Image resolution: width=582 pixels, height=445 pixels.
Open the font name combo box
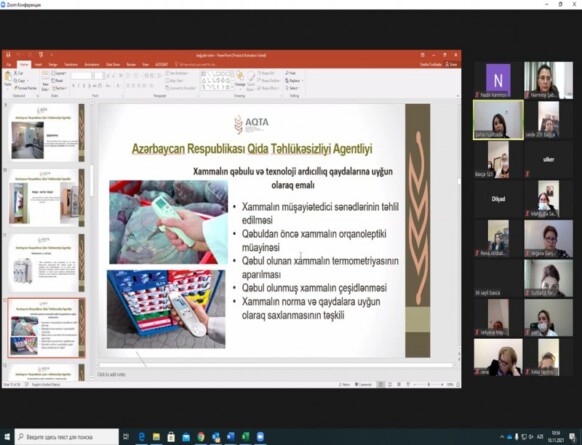click(x=81, y=76)
